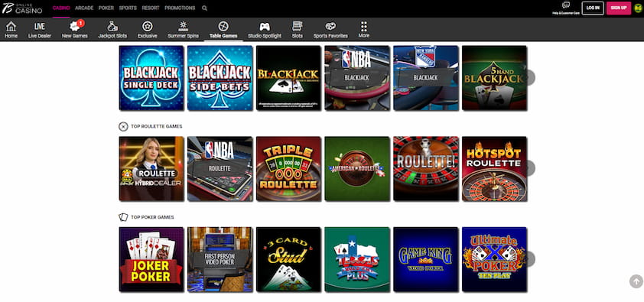Launch 3 Card Stud game
Viewport: 644px width, 302px height.
288,259
